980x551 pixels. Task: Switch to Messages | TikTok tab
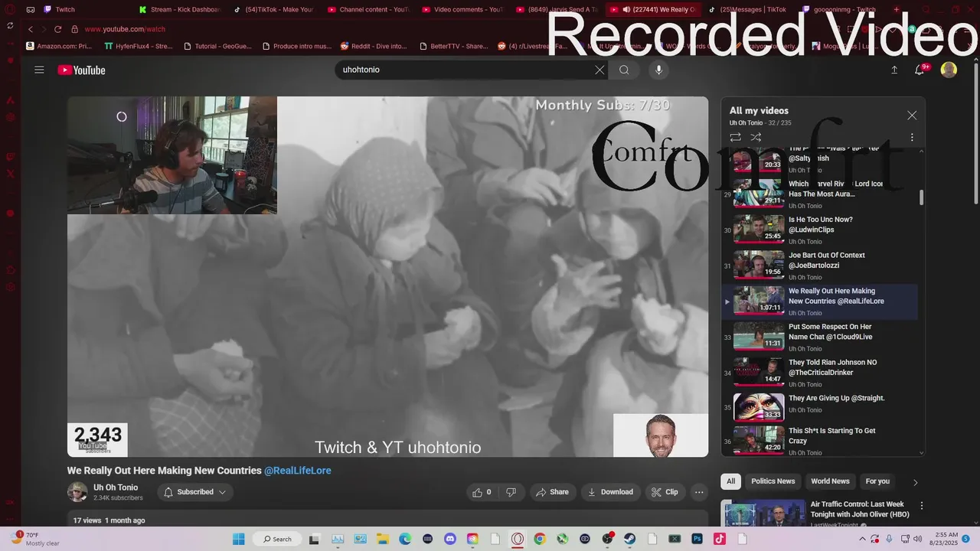tap(748, 9)
